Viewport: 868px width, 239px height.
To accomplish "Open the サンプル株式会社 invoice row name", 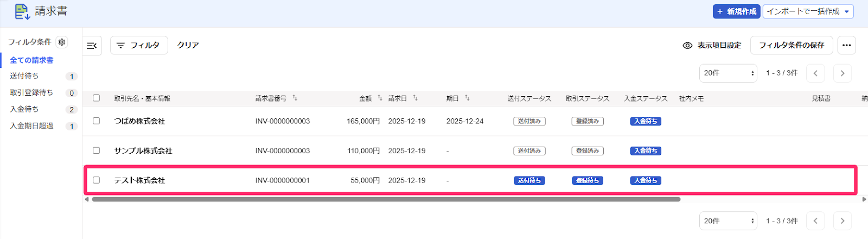I will pos(143,150).
